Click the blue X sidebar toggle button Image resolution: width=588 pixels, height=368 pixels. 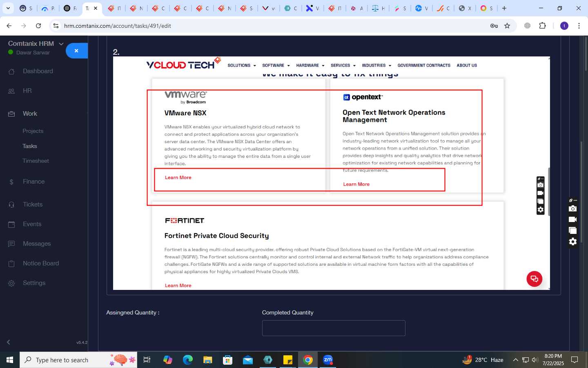[x=77, y=51]
